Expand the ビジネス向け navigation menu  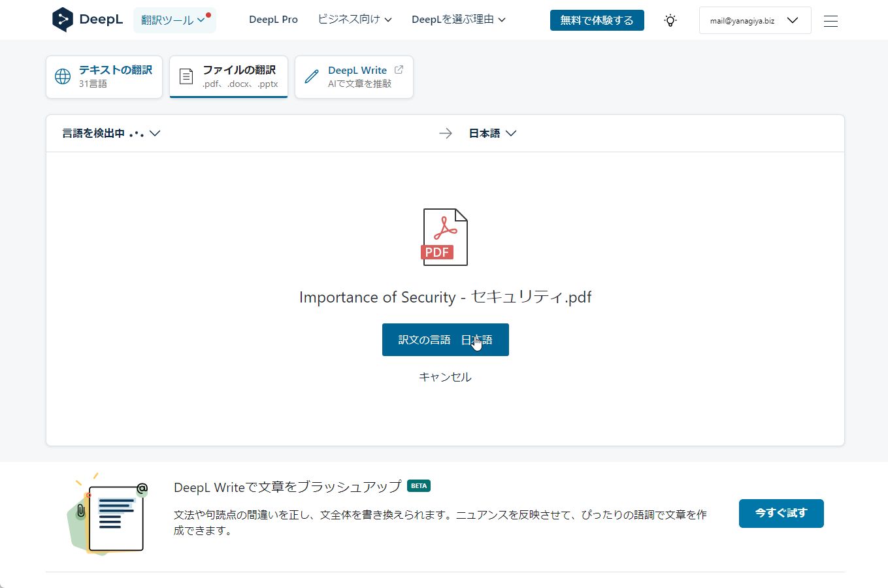354,20
